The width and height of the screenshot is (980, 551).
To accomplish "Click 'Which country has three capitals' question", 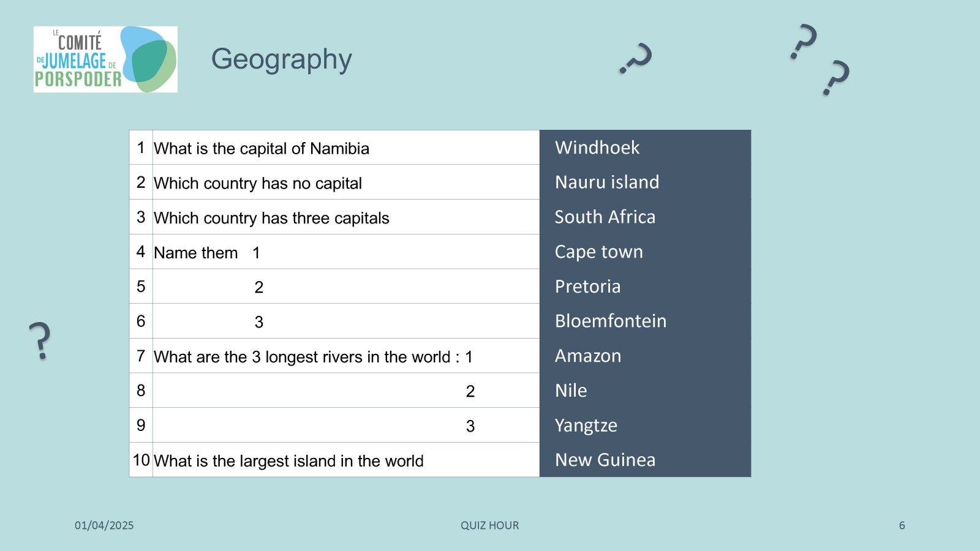I will (271, 218).
